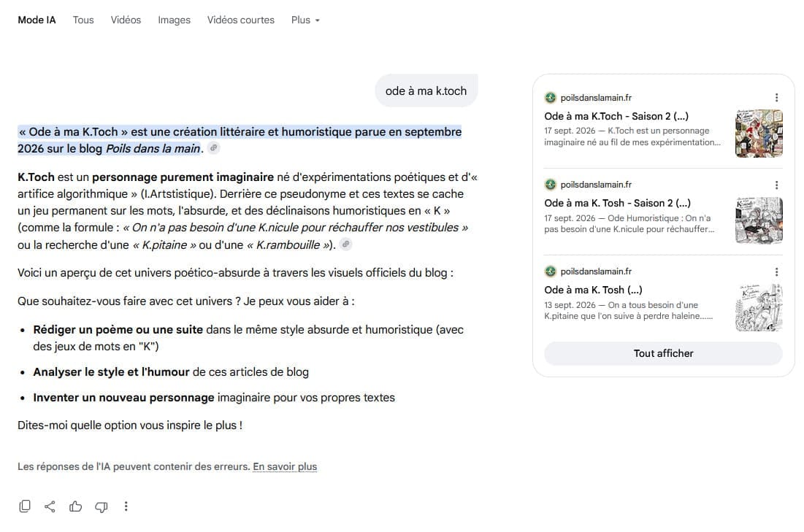Open options menu for third poilsdanslamain.fr result
This screenshot has width=804, height=532.
[x=776, y=271]
